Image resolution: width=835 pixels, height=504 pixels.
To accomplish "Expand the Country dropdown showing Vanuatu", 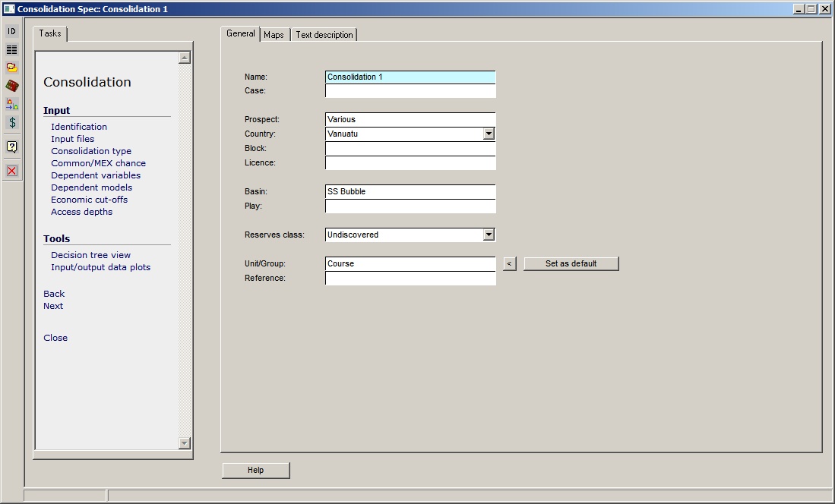I will [x=489, y=134].
